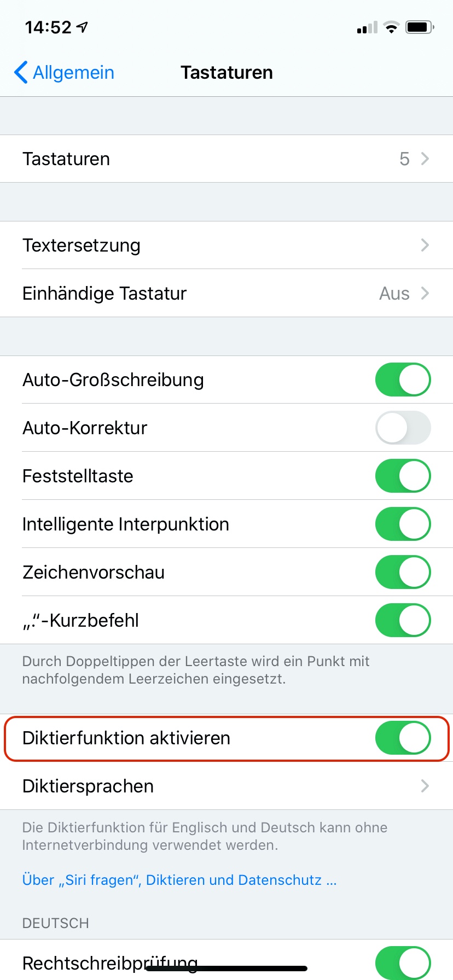Tap the Tastaturen page title

tap(226, 72)
